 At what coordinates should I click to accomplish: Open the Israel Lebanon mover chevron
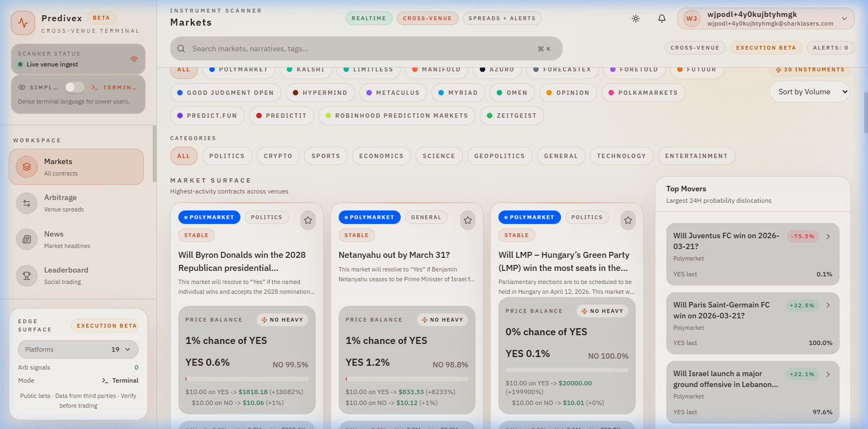pyautogui.click(x=828, y=374)
